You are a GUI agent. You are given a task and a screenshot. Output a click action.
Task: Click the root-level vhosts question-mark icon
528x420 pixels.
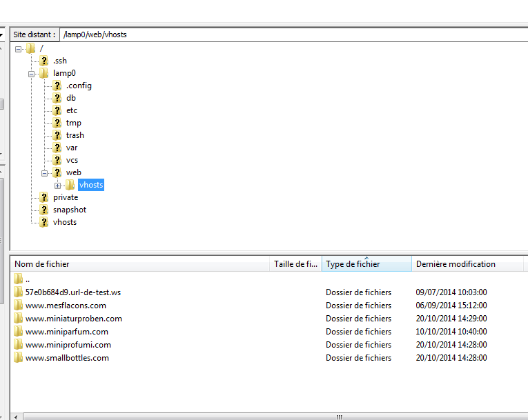43,222
